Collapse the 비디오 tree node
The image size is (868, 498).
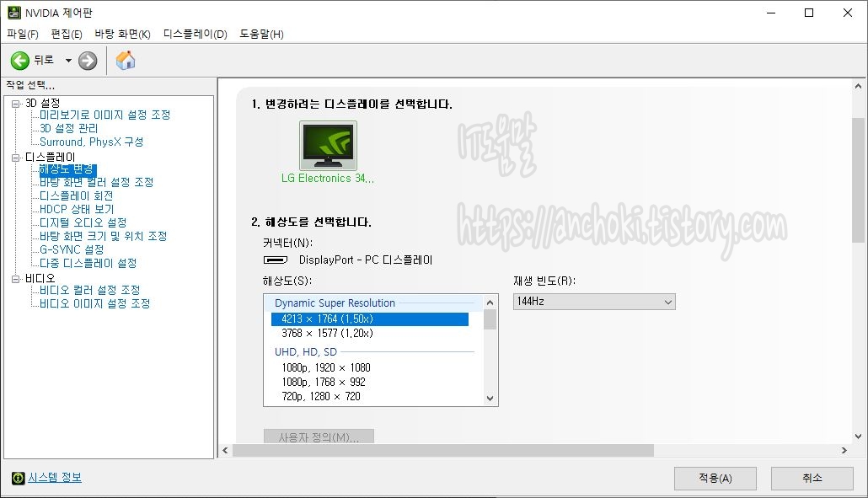click(15, 279)
